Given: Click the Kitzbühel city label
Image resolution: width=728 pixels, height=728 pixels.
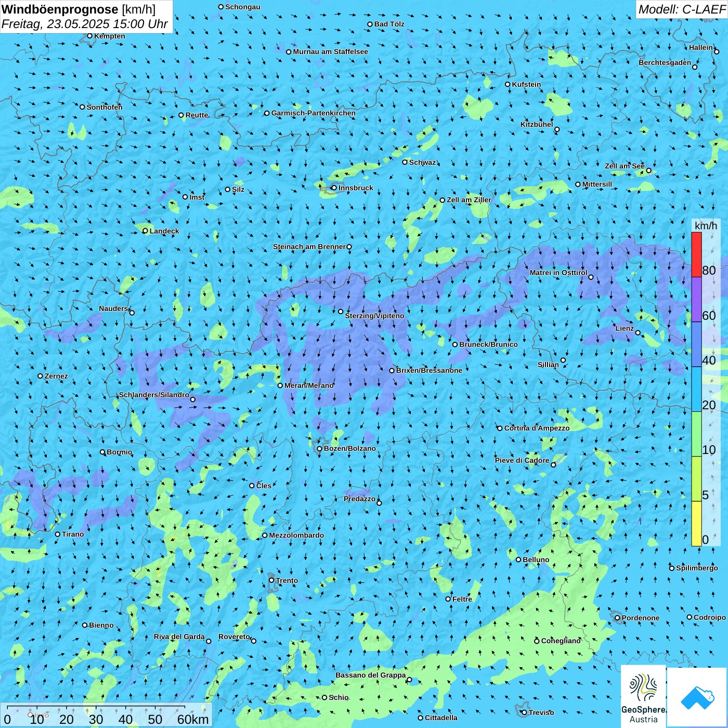Looking at the screenshot, I should 537,124.
